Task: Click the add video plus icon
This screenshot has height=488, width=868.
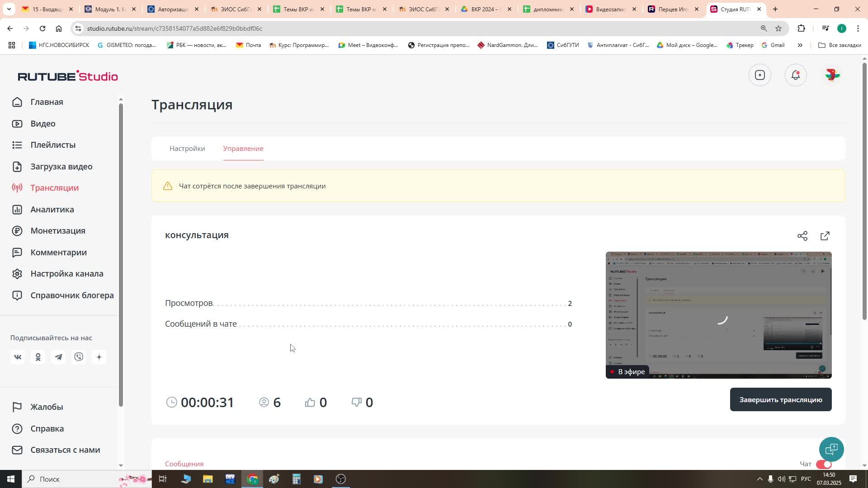Action: pos(759,75)
